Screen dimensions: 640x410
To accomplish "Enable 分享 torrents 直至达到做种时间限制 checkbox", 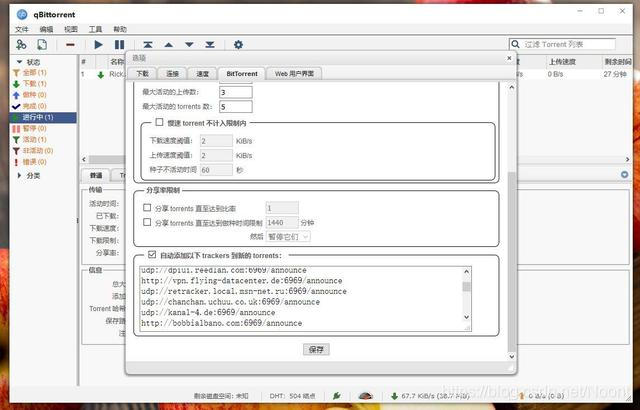I will tap(147, 222).
